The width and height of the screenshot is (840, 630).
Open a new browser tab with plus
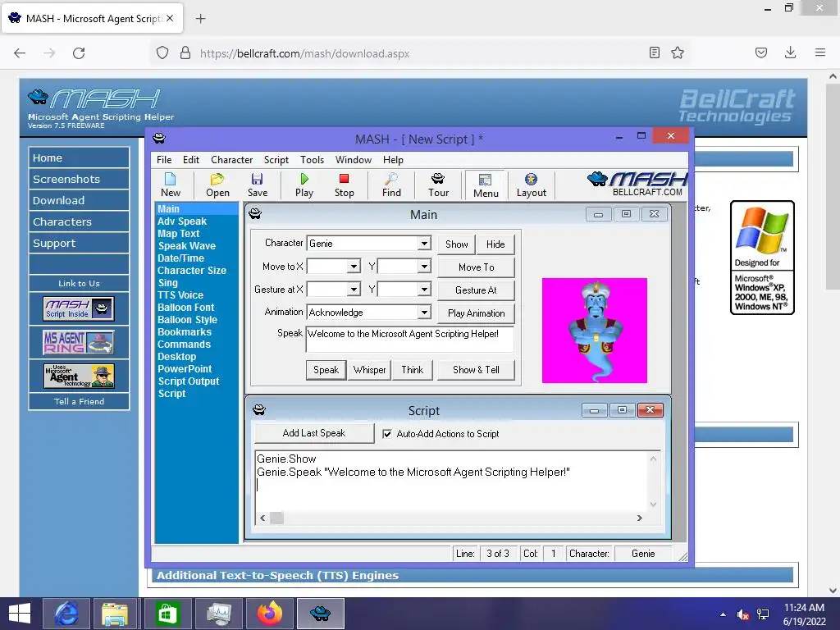tap(200, 19)
